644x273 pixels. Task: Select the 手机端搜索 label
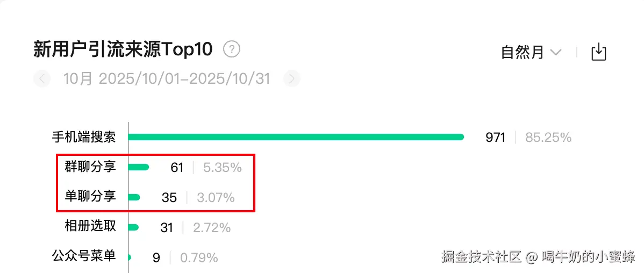pos(84,136)
